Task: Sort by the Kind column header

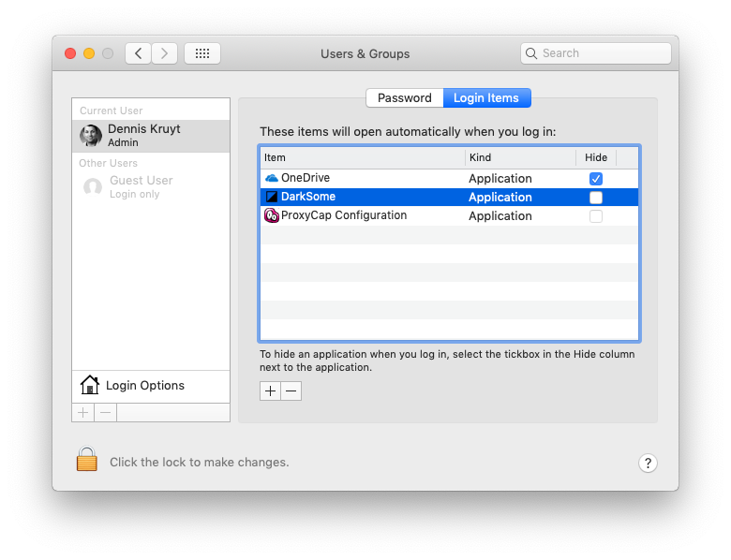Action: tap(520, 157)
